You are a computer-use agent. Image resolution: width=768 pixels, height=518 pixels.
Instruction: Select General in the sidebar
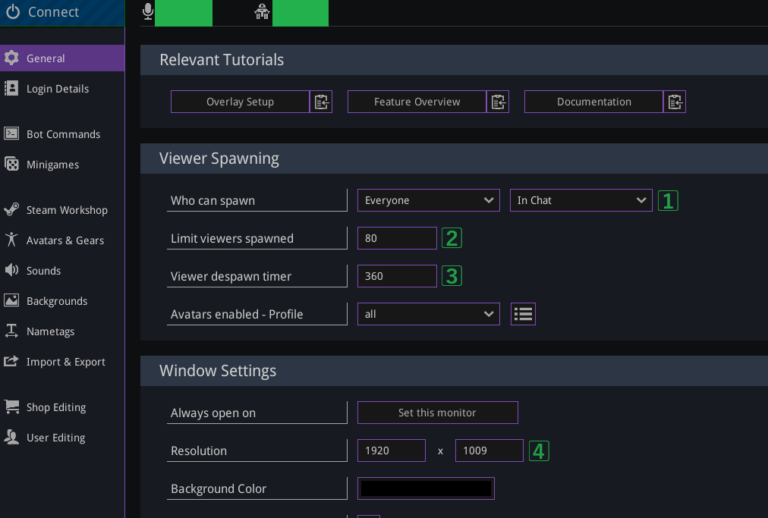46,58
